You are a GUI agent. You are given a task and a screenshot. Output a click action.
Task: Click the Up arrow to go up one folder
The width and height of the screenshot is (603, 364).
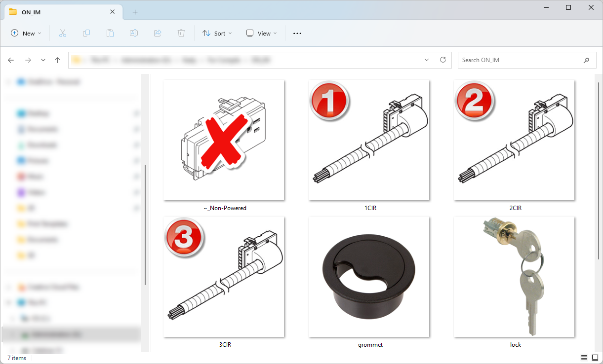[57, 60]
